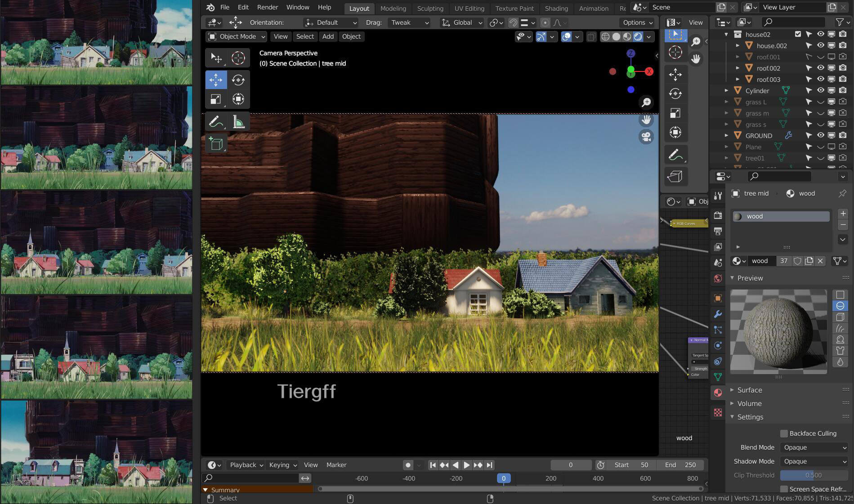Enable the Backface Culling checkbox
Viewport: 854px width, 504px height.
[784, 433]
